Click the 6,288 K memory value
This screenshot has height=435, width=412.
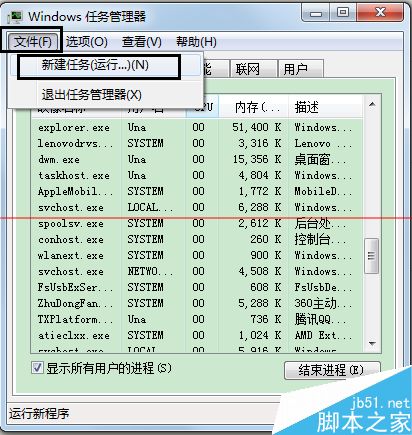(260, 207)
